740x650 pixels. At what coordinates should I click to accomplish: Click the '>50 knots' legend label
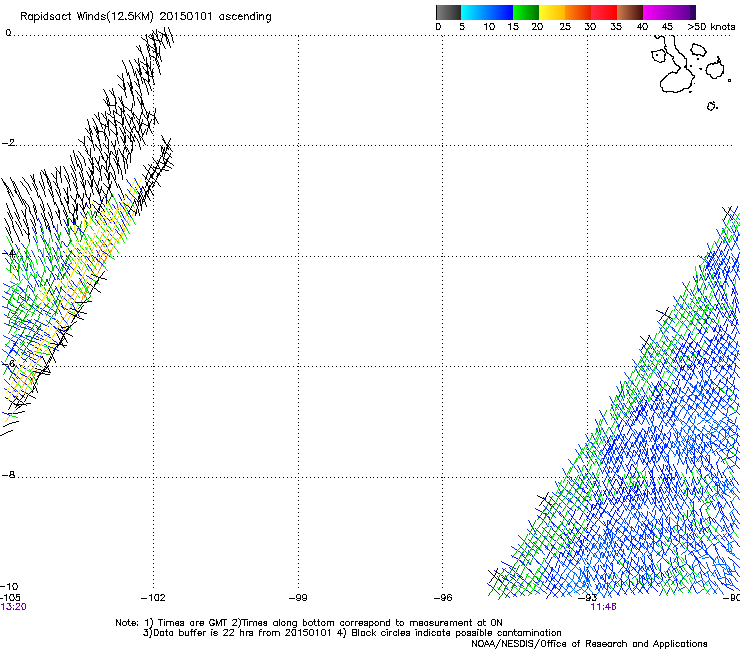coord(711,26)
